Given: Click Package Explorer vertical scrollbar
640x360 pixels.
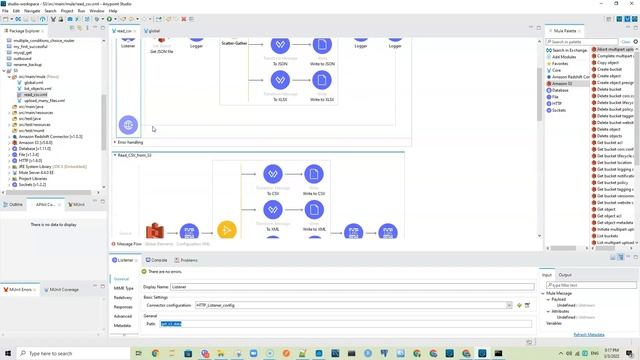Looking at the screenshot, I should click(x=104, y=122).
